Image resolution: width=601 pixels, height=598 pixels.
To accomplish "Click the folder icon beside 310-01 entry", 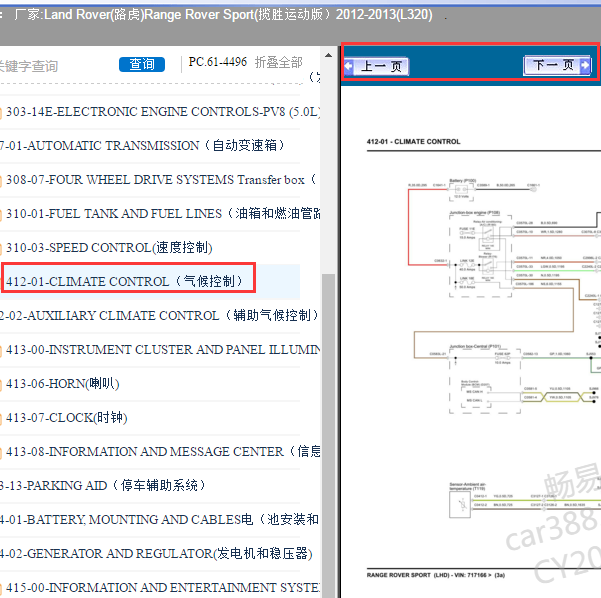I will [0, 215].
